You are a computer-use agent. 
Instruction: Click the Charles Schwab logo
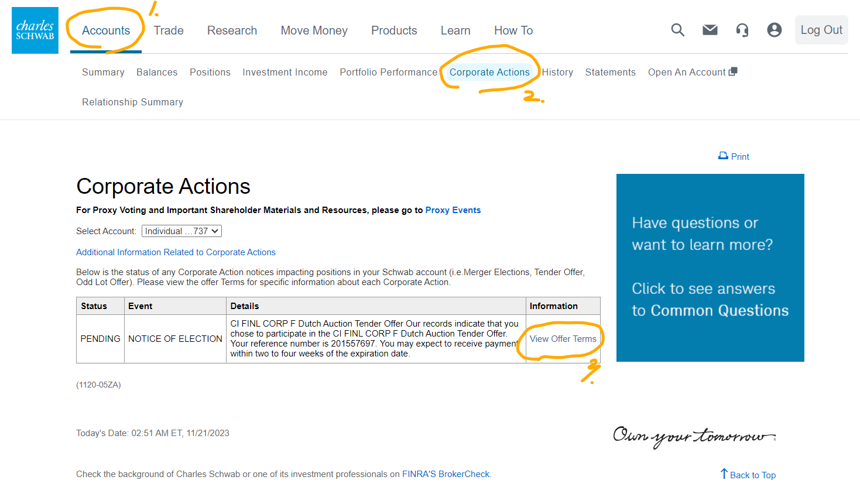coord(35,30)
